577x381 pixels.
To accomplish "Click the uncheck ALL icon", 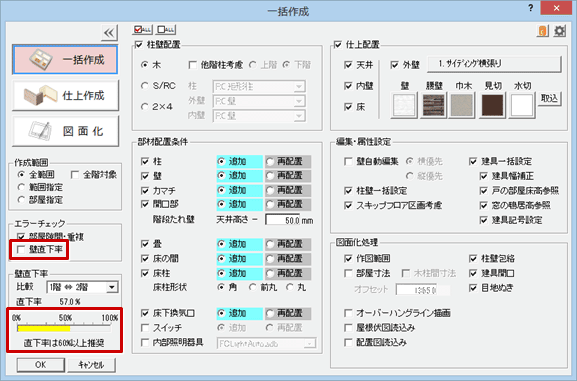I will (x=166, y=29).
